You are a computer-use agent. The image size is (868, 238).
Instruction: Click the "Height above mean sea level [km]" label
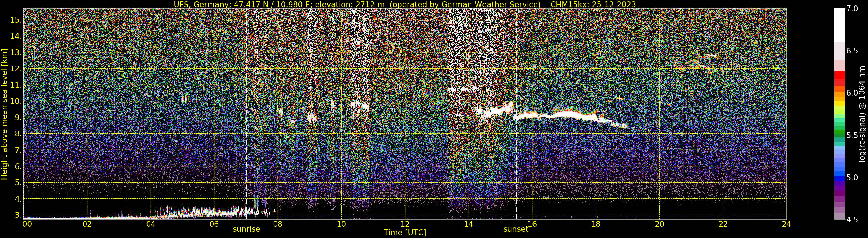[x=4, y=114]
